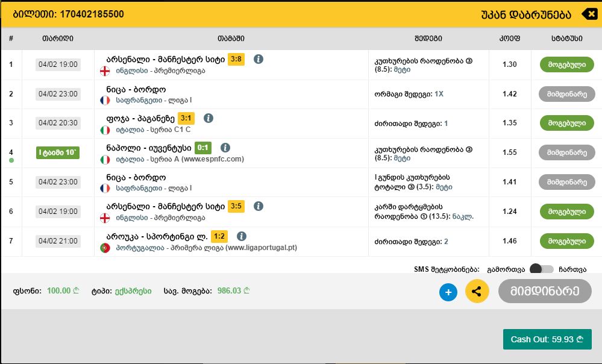Click მიმდინარე status badge in row 2
The image size is (602, 364).
click(566, 94)
